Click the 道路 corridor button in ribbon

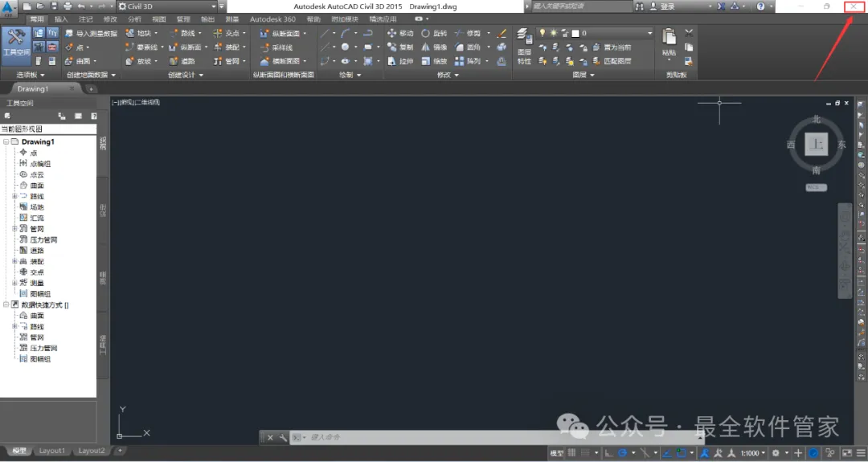182,61
